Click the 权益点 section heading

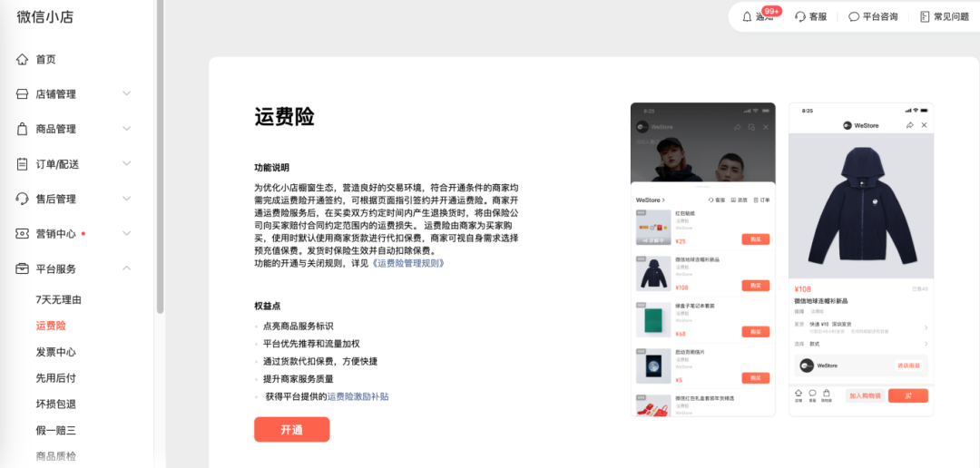[x=268, y=307]
